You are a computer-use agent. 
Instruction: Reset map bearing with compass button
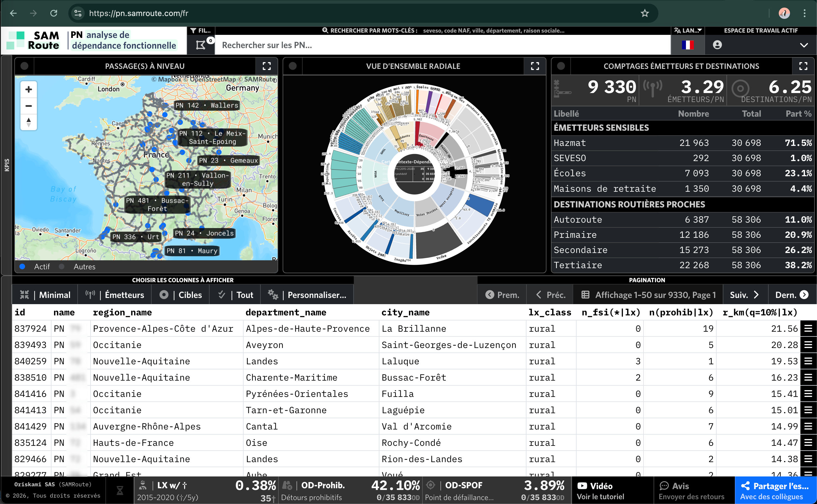pos(29,122)
